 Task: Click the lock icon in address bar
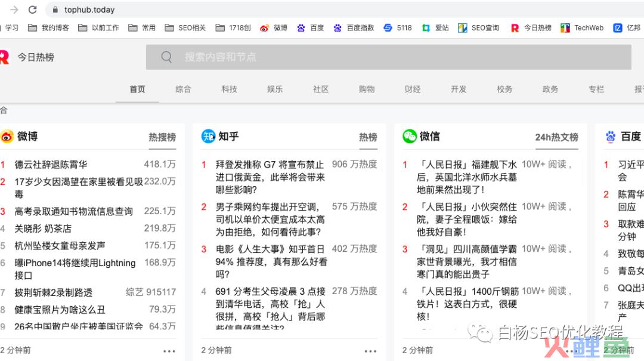(x=55, y=10)
